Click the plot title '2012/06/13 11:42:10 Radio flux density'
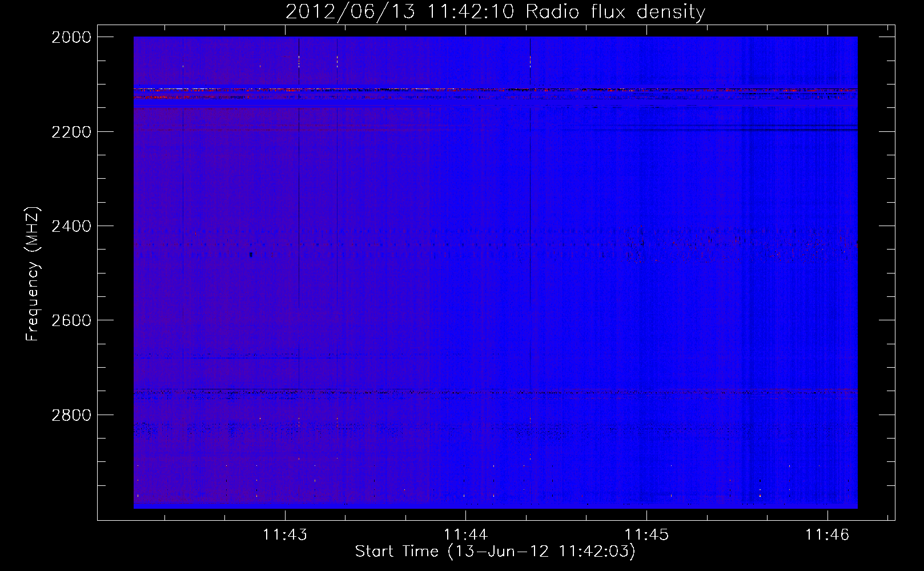Image resolution: width=924 pixels, height=571 pixels. tap(495, 11)
